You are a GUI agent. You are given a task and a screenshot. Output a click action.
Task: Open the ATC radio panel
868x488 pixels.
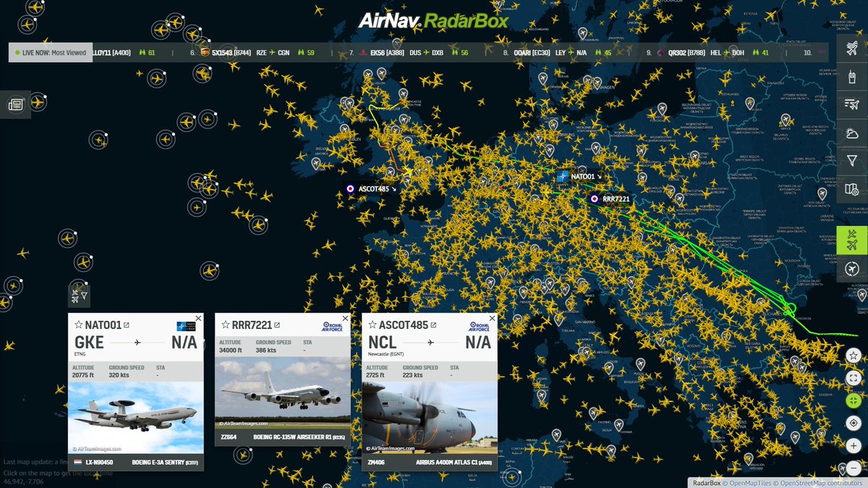coord(852,77)
